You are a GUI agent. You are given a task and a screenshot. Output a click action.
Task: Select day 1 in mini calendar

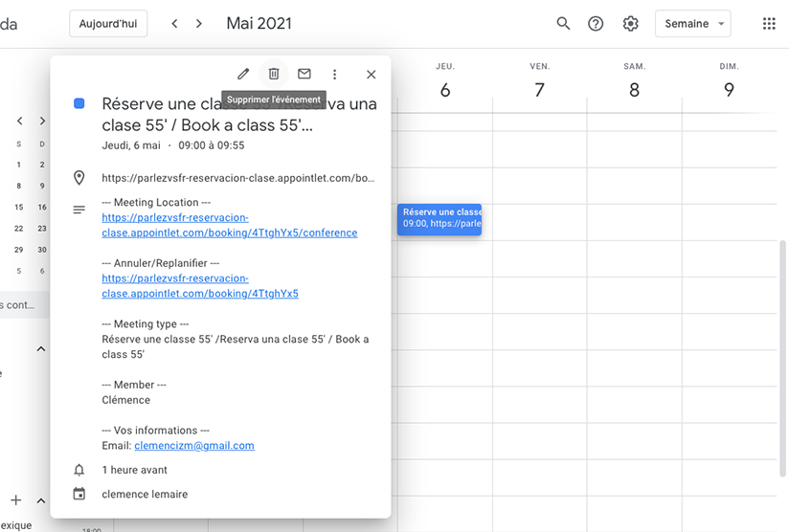(x=18, y=165)
